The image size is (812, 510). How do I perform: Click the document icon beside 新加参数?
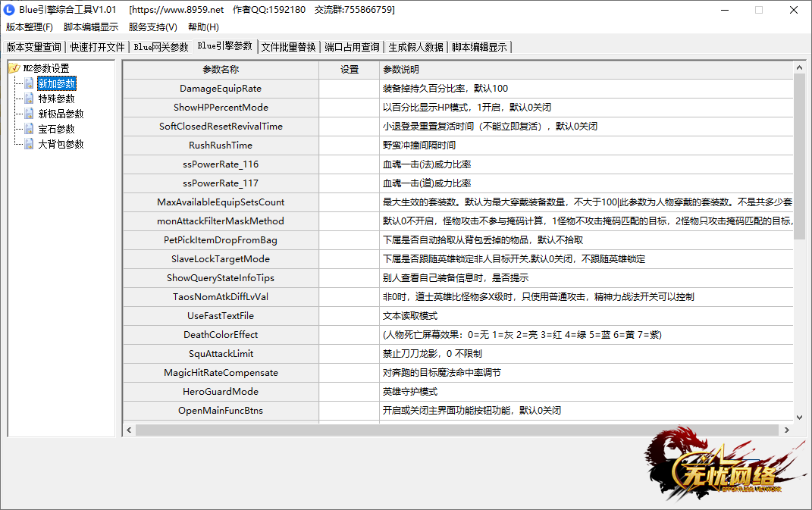29,83
